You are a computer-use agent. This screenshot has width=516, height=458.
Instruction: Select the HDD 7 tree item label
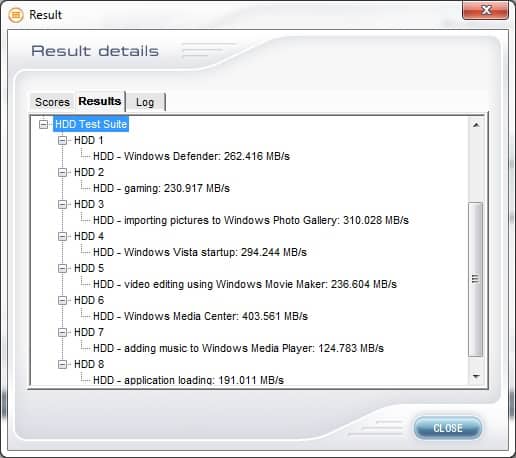89,332
